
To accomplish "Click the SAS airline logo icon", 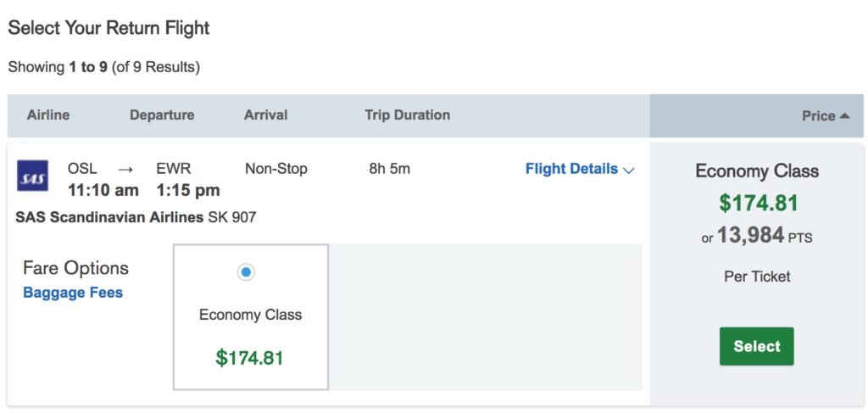I will [x=33, y=176].
